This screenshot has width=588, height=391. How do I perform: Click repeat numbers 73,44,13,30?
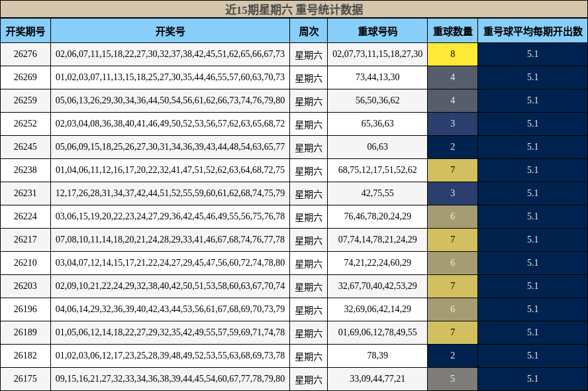(377, 78)
